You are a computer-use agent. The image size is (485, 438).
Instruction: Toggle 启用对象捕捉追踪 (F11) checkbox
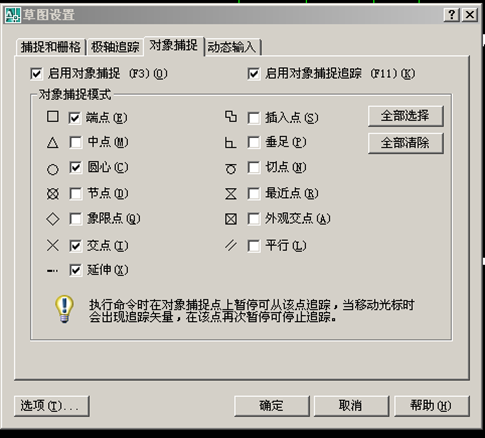pyautogui.click(x=254, y=74)
